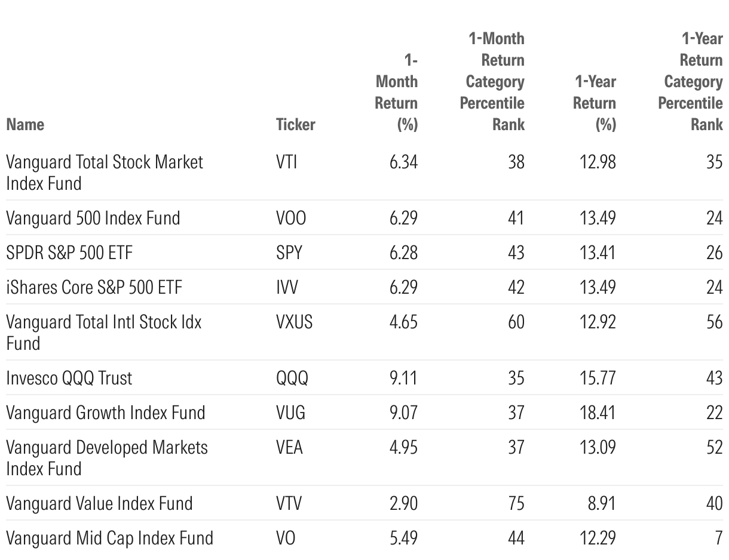
Task: Click 1-Year Return Category Percentile Rank header
Action: pyautogui.click(x=691, y=81)
